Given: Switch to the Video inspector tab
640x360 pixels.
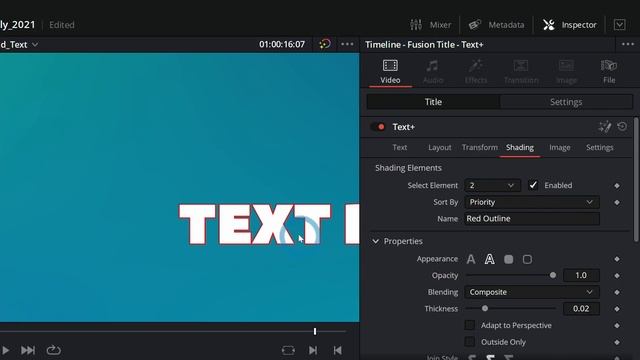Looking at the screenshot, I should click(390, 72).
